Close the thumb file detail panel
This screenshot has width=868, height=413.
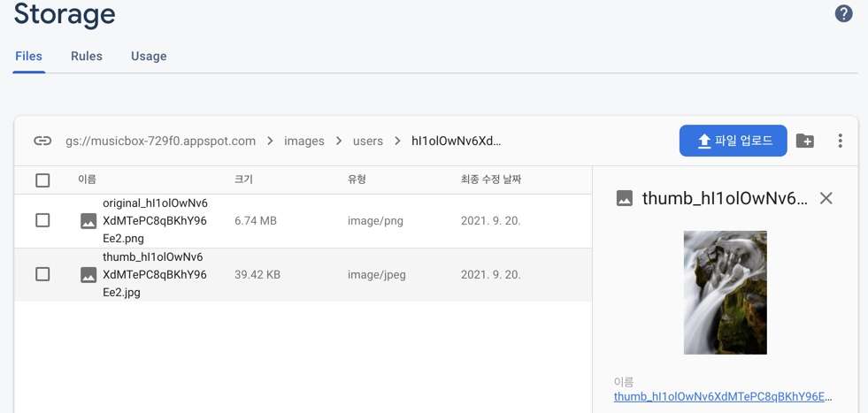pyautogui.click(x=826, y=198)
